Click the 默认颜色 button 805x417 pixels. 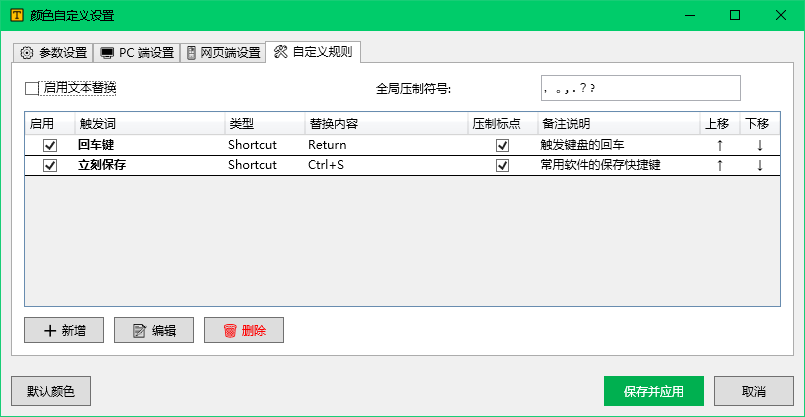point(51,391)
